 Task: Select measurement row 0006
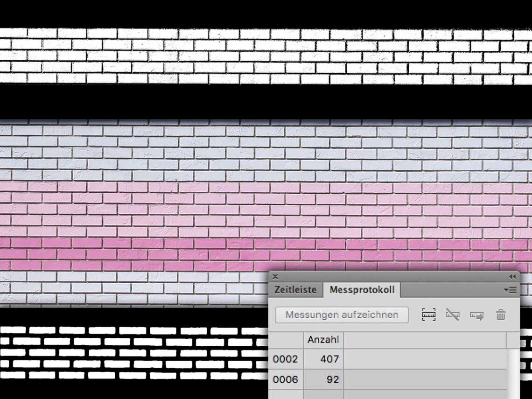tap(389, 379)
